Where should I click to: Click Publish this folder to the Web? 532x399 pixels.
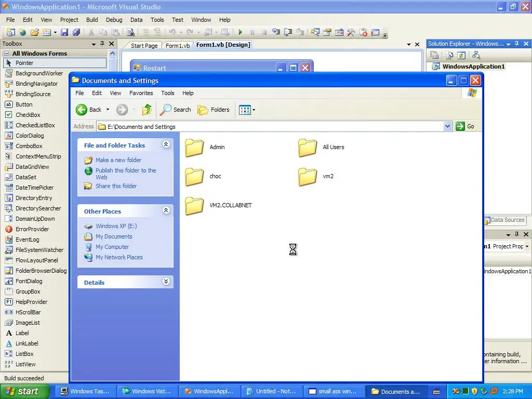[x=126, y=174]
